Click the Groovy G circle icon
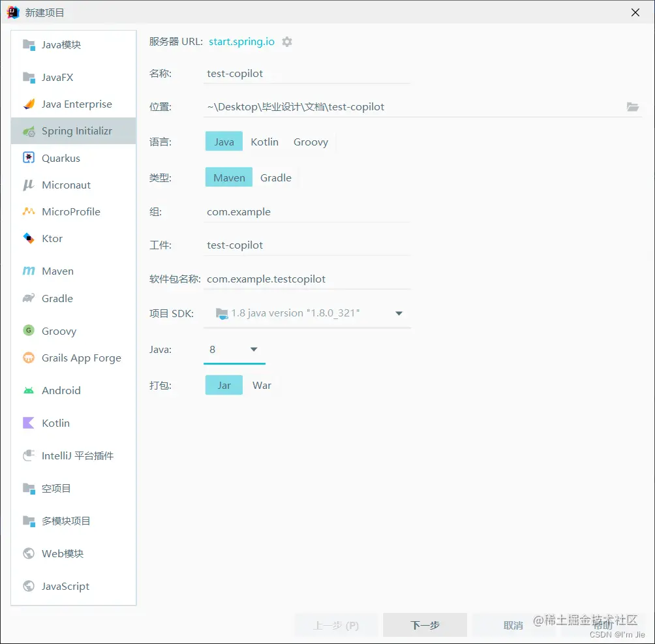 click(29, 330)
